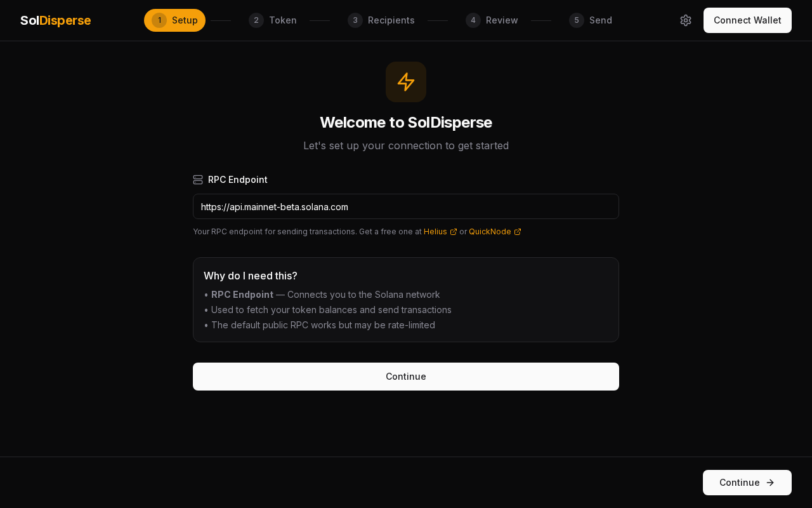Click the SolDisperse logo in header
Viewport: 812px width, 508px height.
[56, 20]
